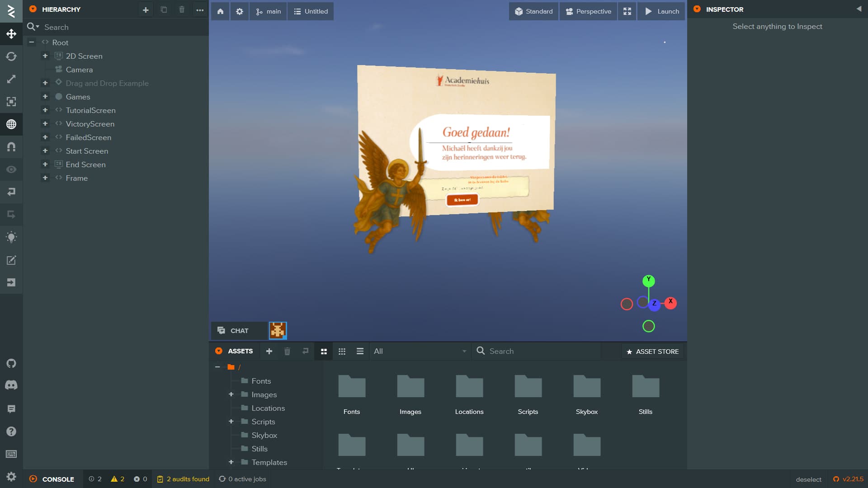Screen dimensions: 868x488
Task: Launch the project with Launch button
Action: tap(661, 11)
